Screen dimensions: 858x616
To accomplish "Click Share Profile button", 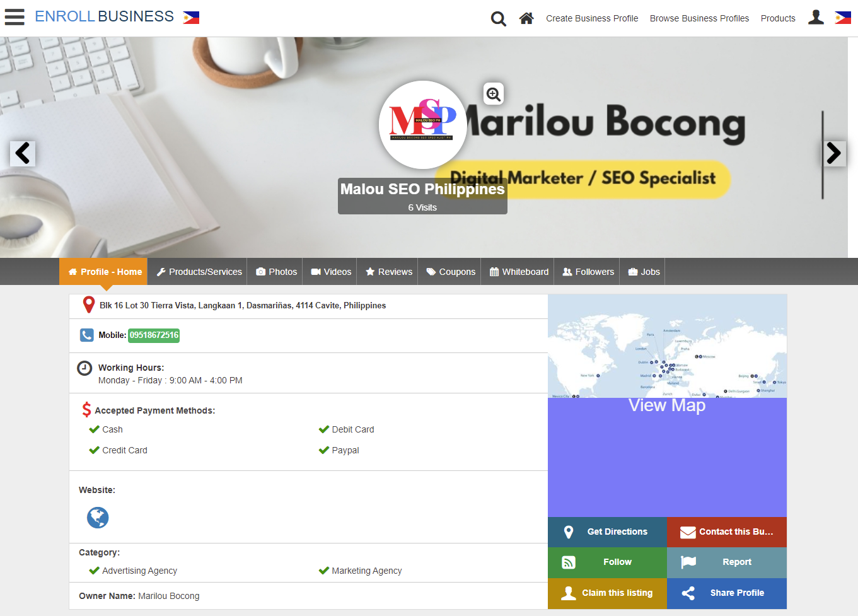I will point(727,593).
